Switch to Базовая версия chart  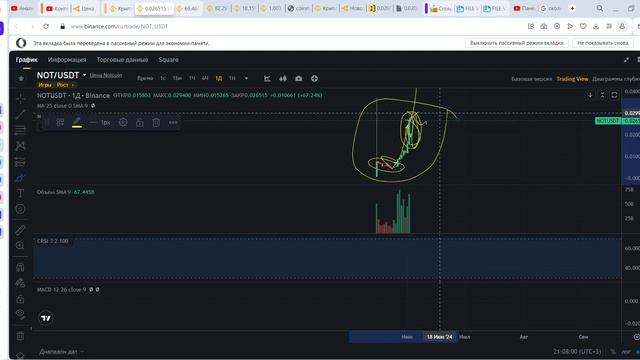point(531,79)
